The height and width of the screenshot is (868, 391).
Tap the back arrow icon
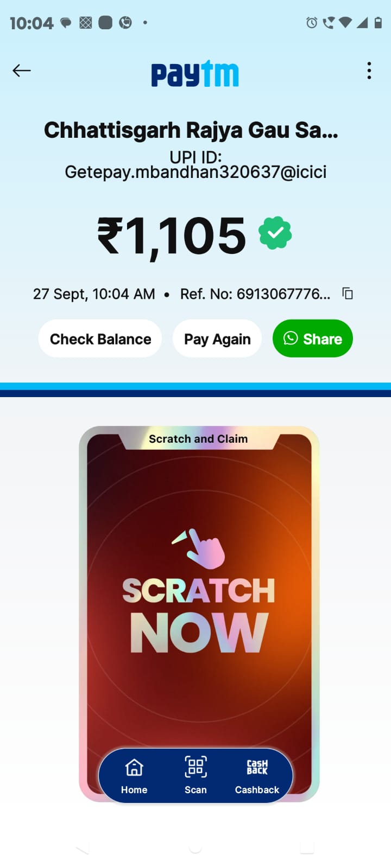click(x=22, y=71)
